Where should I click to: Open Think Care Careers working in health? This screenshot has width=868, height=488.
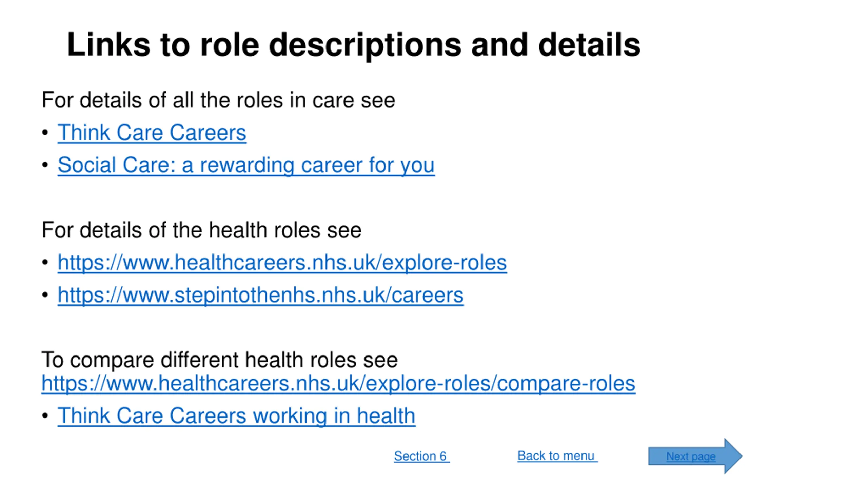coord(236,416)
